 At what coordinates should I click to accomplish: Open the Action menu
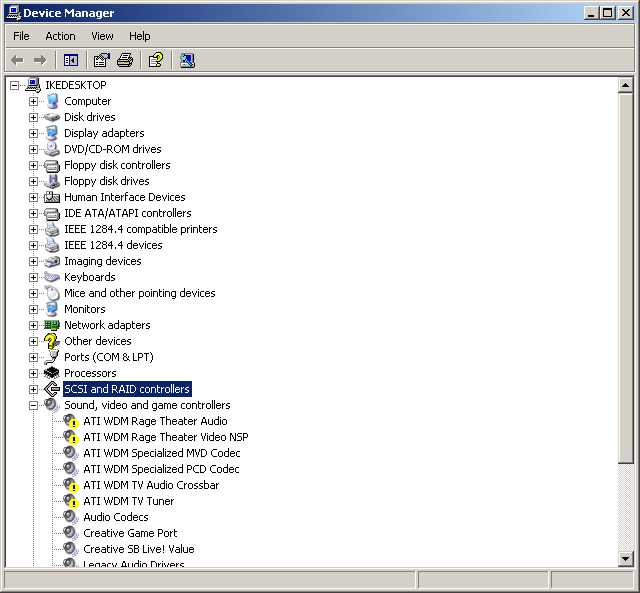click(60, 36)
